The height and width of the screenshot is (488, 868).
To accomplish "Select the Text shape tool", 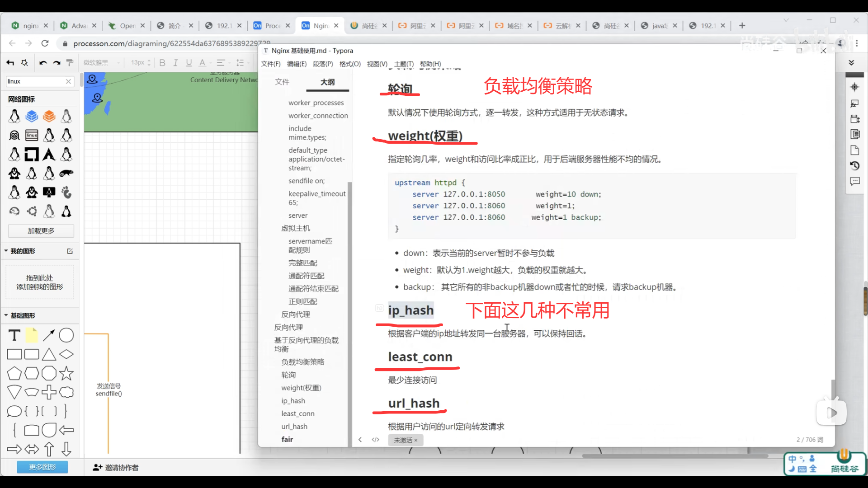I will (x=14, y=335).
